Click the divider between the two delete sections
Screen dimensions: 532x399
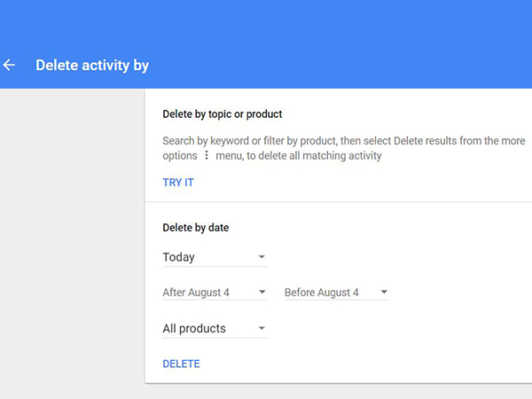(x=337, y=202)
